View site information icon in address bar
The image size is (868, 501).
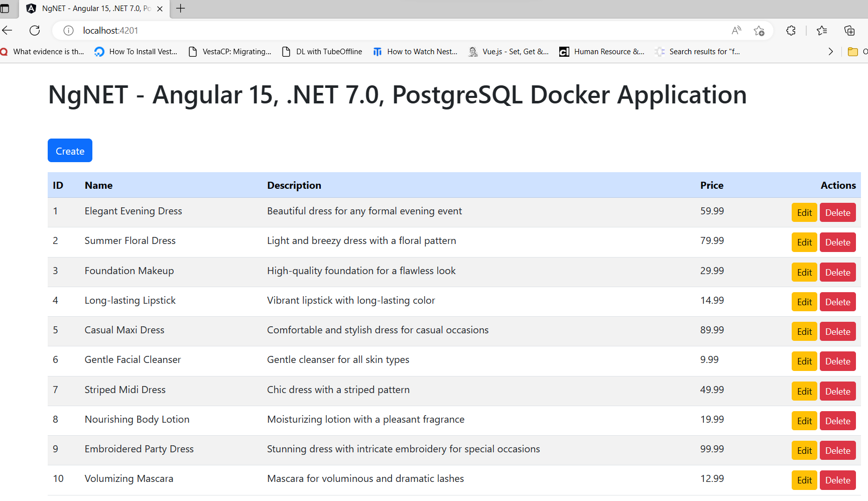68,31
